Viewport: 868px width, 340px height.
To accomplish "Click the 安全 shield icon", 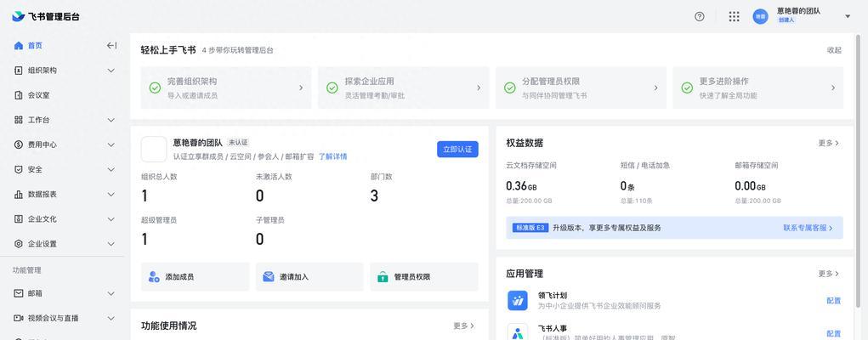I will (18, 169).
